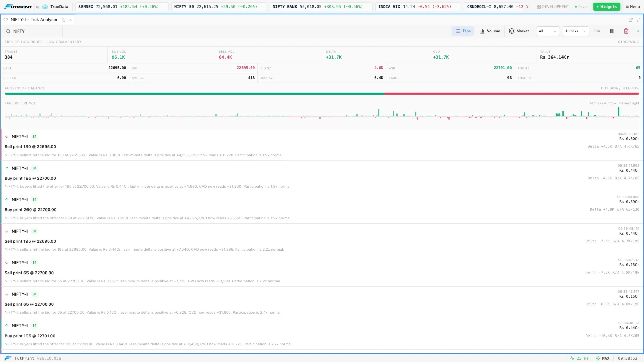This screenshot has width=644, height=362.
Task: Open the DEVELOPMENT workspace selector
Action: click(x=553, y=7)
